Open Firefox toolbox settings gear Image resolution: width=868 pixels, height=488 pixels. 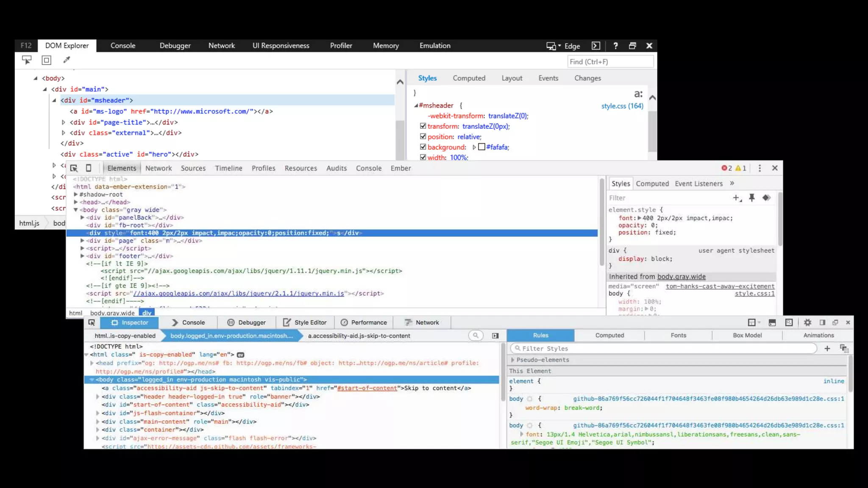tap(808, 323)
